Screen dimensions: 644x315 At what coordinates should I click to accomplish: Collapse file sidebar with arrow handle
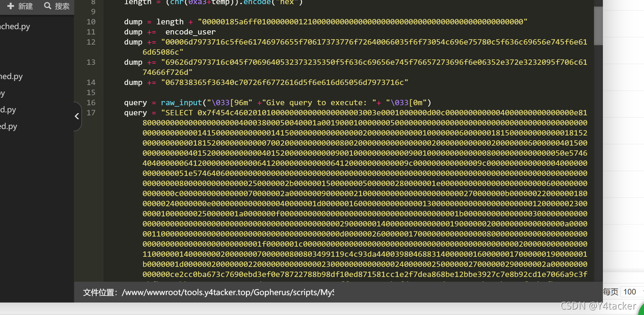[x=77, y=116]
